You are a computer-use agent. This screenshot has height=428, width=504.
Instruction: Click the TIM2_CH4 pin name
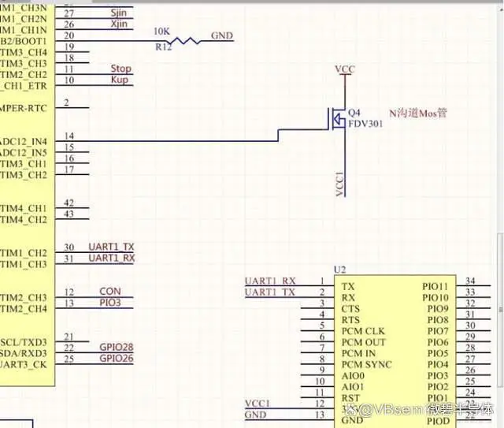tap(24, 309)
